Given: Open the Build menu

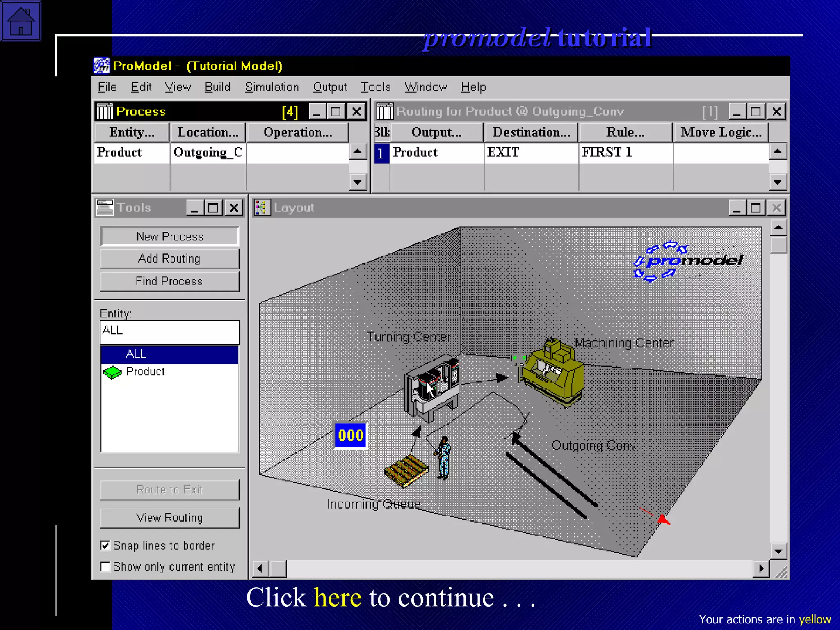Looking at the screenshot, I should (217, 87).
